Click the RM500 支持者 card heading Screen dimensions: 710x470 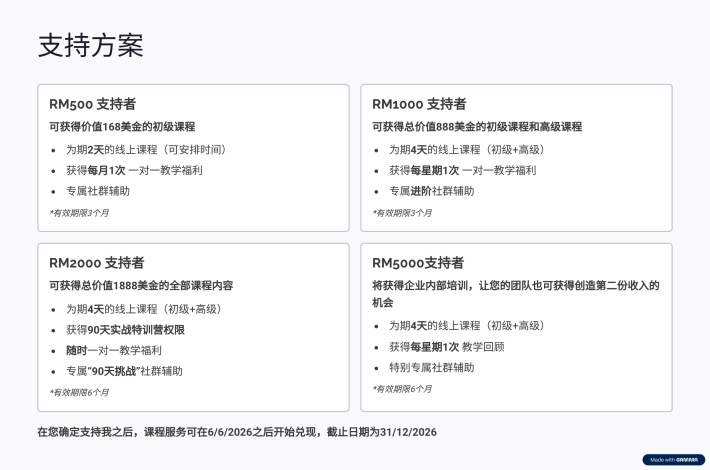pyautogui.click(x=92, y=104)
